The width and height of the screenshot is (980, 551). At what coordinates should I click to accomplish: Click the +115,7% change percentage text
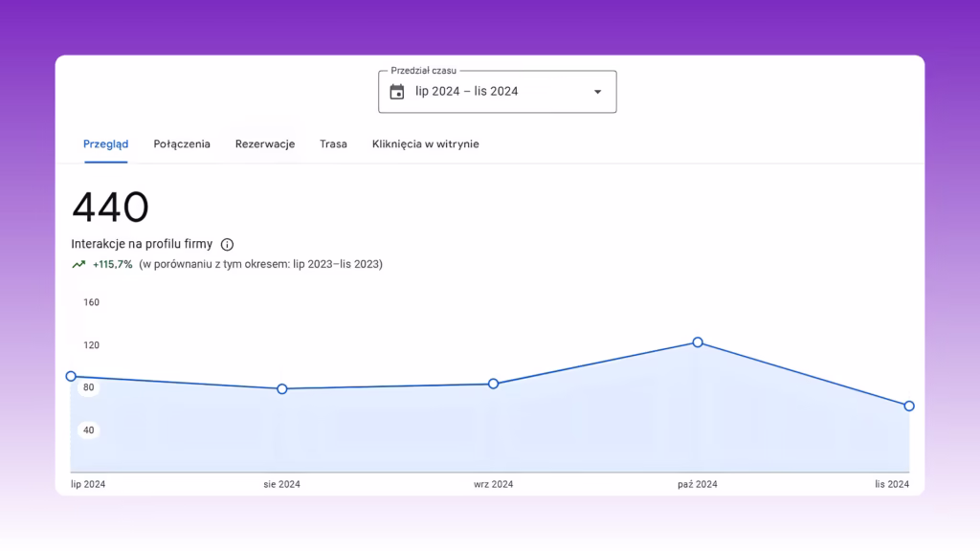click(113, 264)
